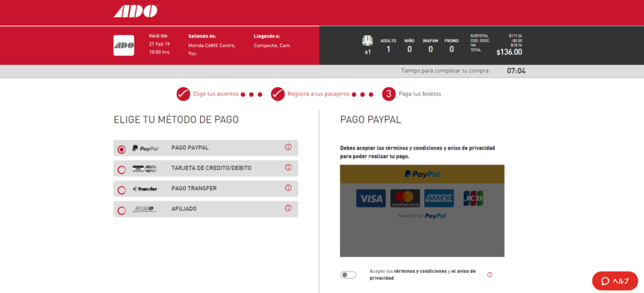Click the Mastercard card icon
The image size is (644, 293).
[405, 199]
